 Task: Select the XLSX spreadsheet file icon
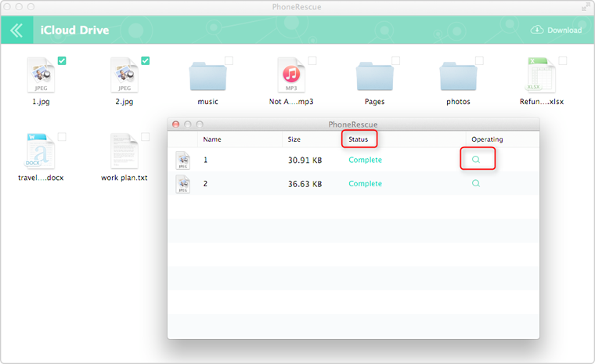pyautogui.click(x=541, y=76)
